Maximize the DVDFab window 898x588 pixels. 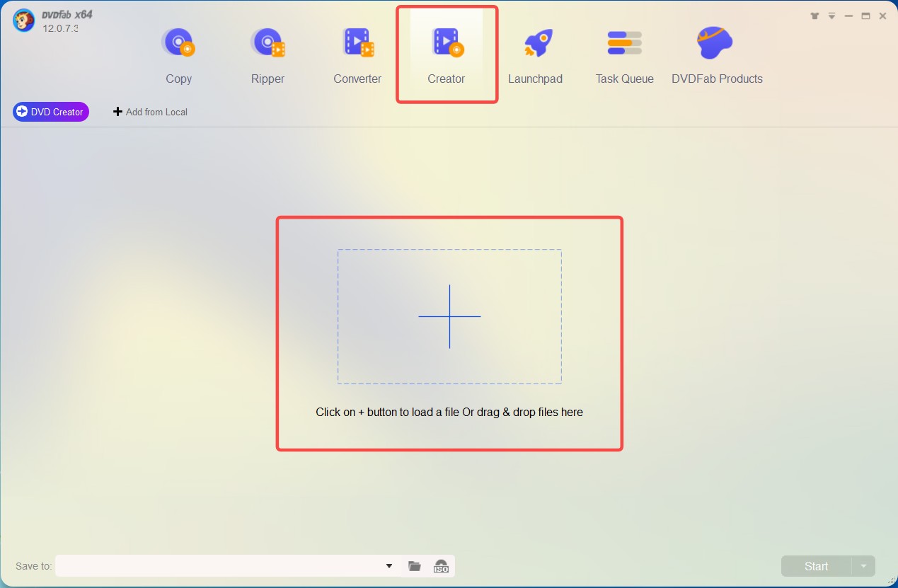point(865,16)
